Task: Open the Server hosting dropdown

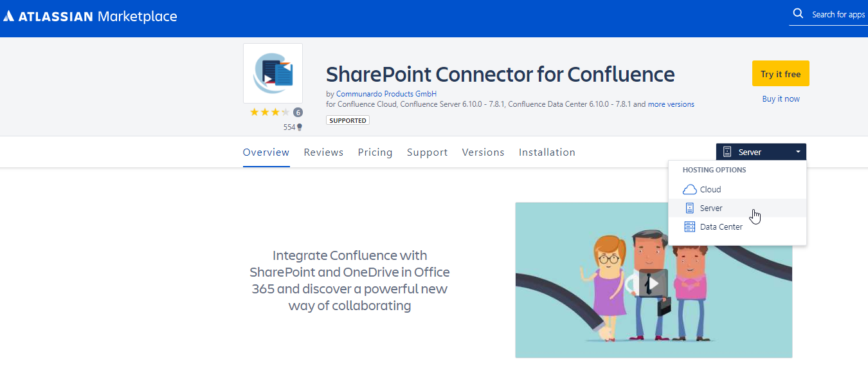Action: [x=761, y=152]
